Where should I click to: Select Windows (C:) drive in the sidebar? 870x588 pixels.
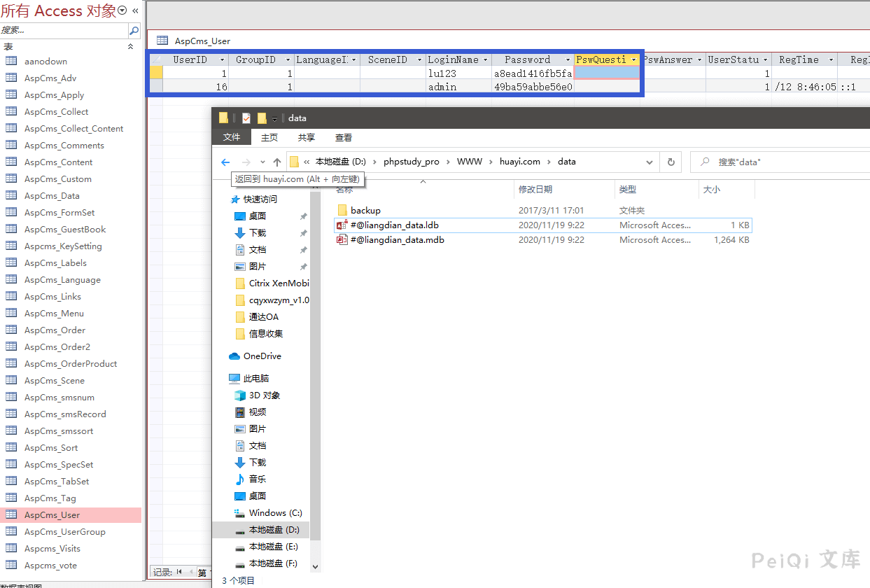click(x=275, y=513)
